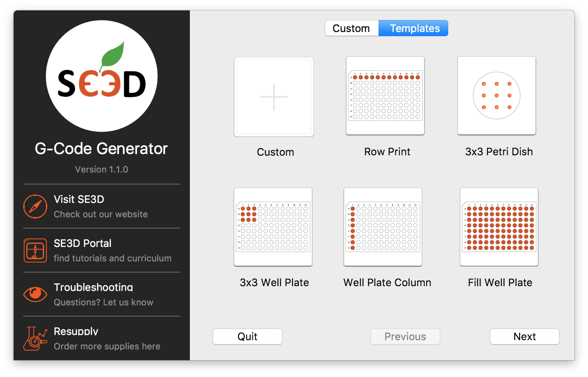588x377 pixels.
Task: Select the Well Plate Column template
Action: point(383,227)
